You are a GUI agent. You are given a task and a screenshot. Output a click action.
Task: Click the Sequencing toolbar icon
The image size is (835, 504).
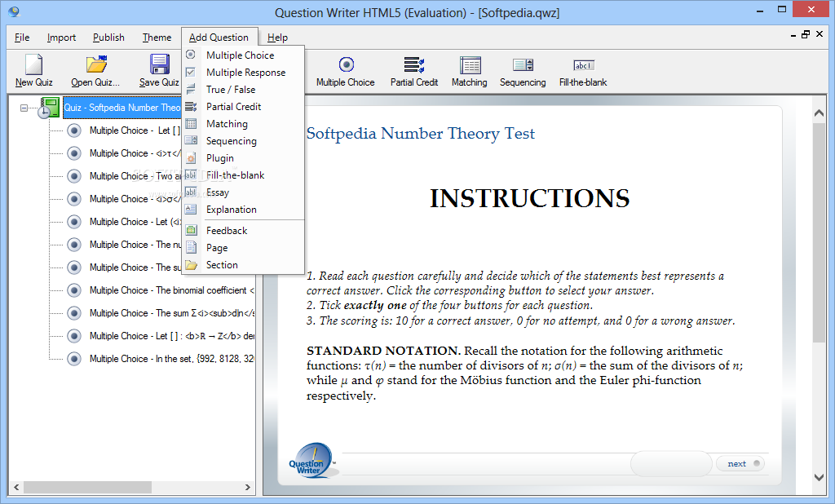coord(523,65)
